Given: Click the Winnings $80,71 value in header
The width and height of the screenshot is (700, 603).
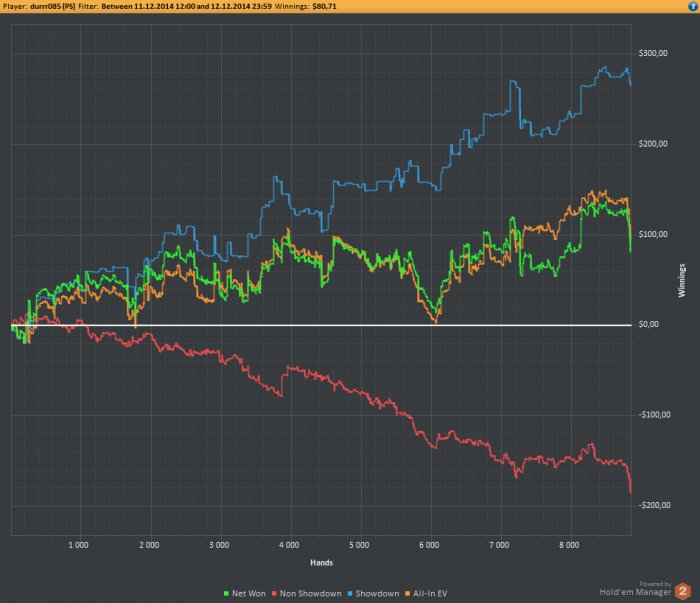Looking at the screenshot, I should pos(324,6).
